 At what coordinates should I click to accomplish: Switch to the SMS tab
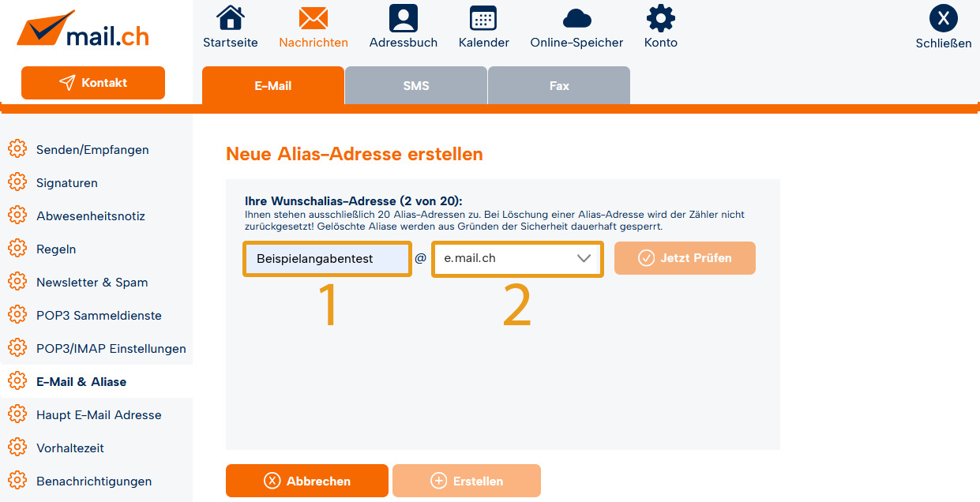pos(416,85)
